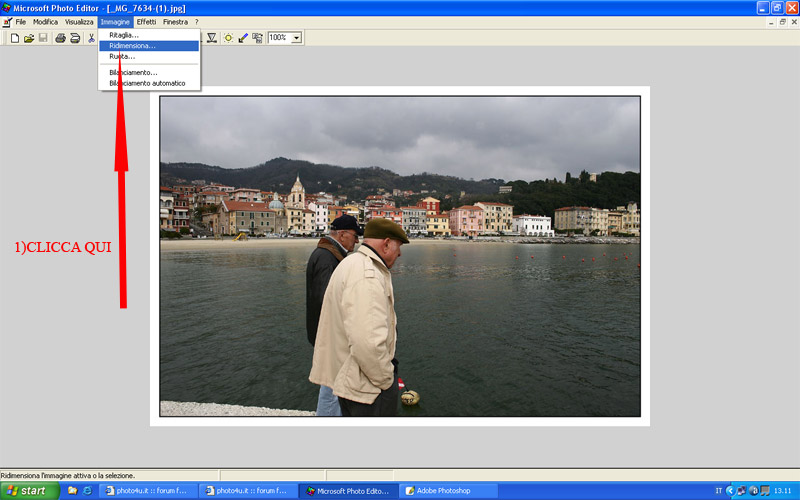Screen dimensions: 800x500
Task: Select Bilanciamento automatico menu entry
Action: click(x=147, y=83)
